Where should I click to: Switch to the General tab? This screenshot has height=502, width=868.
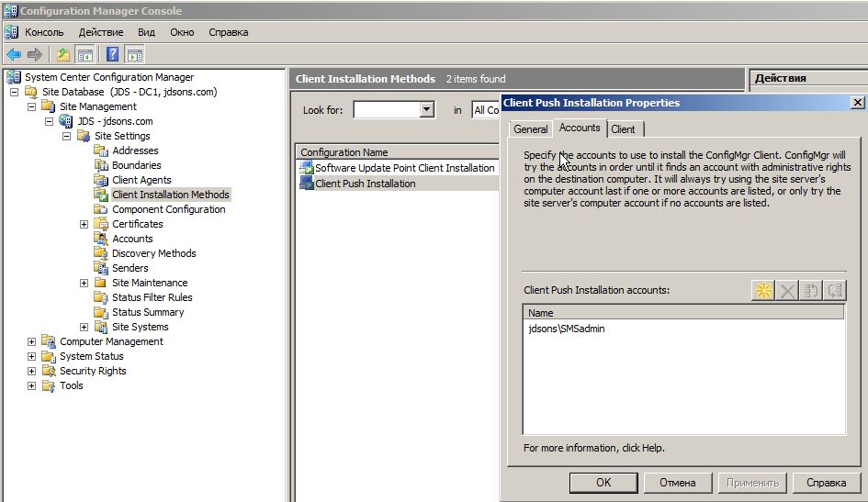coord(530,128)
